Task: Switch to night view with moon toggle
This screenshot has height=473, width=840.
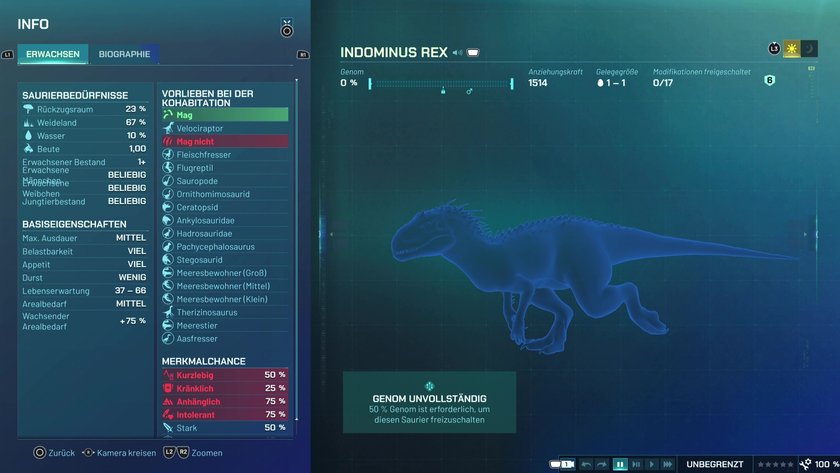Action: click(809, 49)
